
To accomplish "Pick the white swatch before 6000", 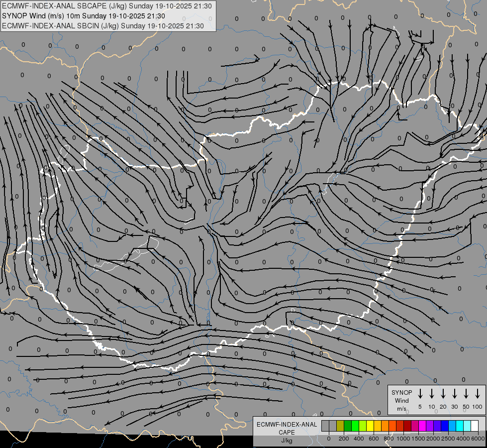I will (474, 426).
